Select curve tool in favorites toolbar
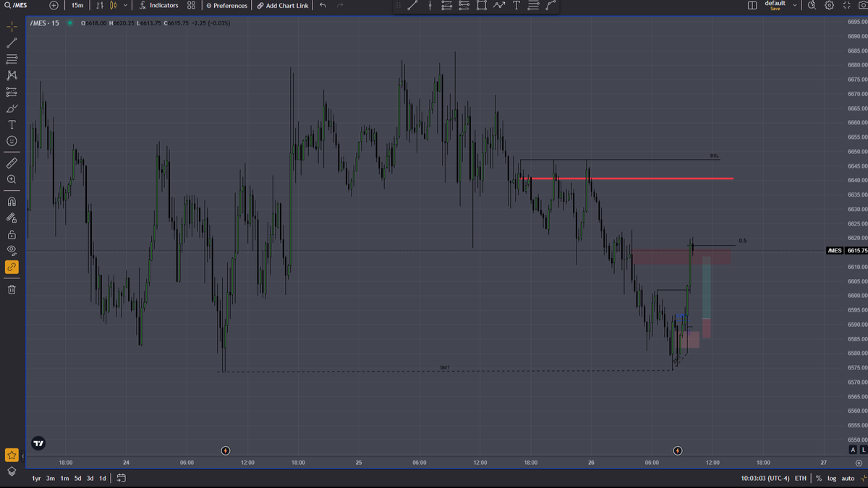 point(551,5)
